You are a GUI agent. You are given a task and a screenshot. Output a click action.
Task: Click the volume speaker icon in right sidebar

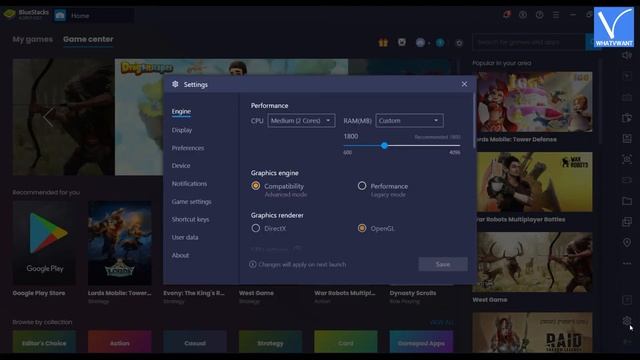pos(627,55)
